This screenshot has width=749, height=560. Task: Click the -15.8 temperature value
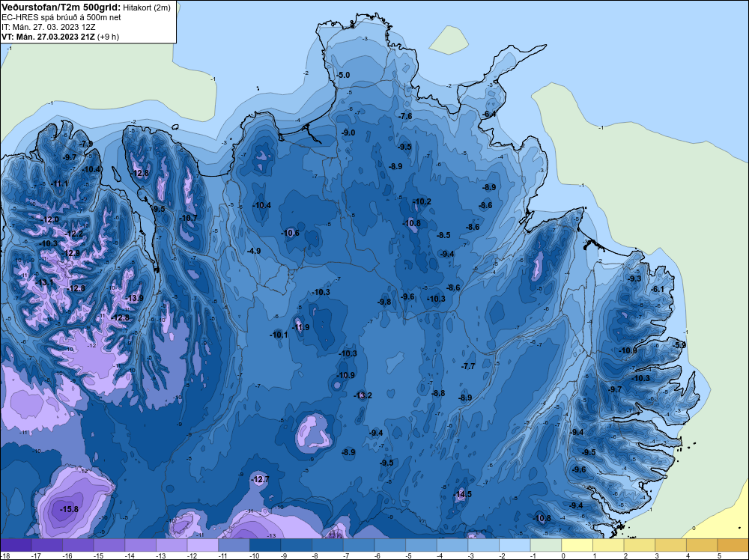[69, 509]
